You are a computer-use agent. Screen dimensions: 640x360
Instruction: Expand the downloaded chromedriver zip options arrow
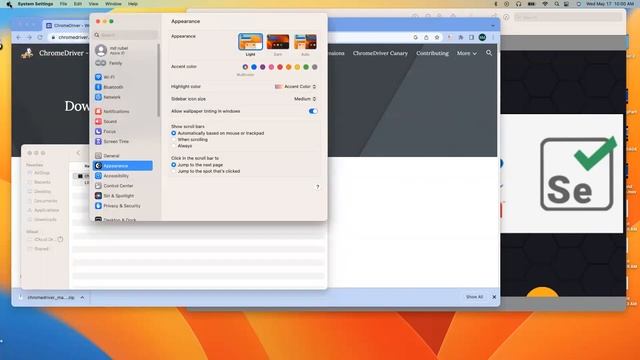82,298
